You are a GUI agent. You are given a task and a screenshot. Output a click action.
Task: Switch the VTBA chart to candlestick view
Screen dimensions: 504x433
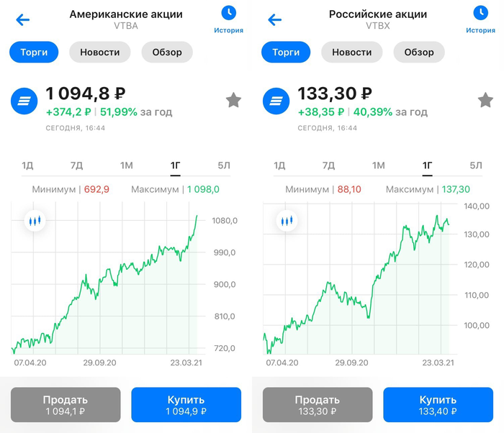34,221
